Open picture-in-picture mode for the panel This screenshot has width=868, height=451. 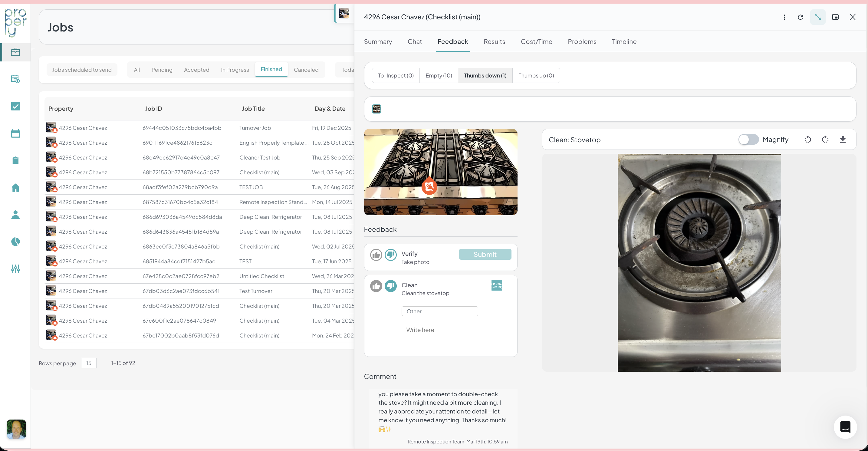coord(835,17)
